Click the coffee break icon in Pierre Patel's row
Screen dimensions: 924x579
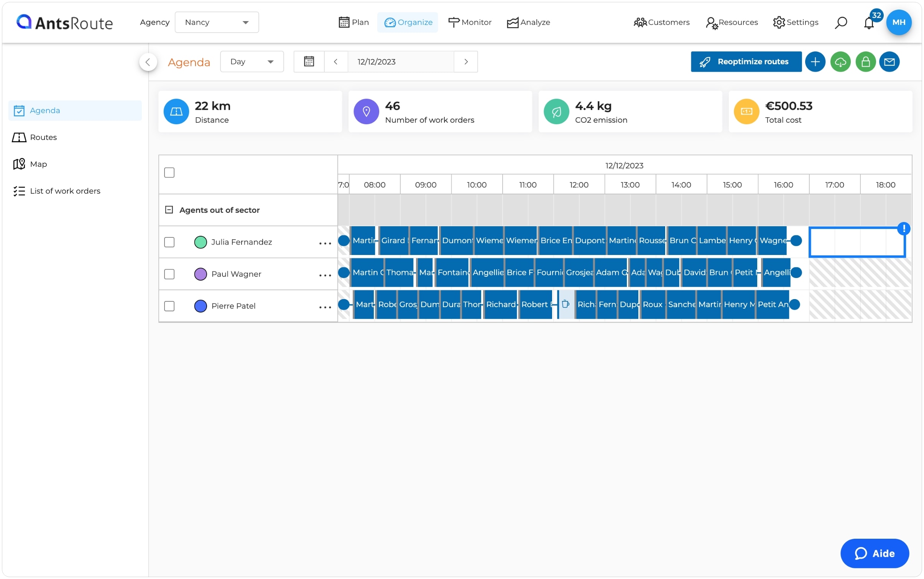point(566,304)
